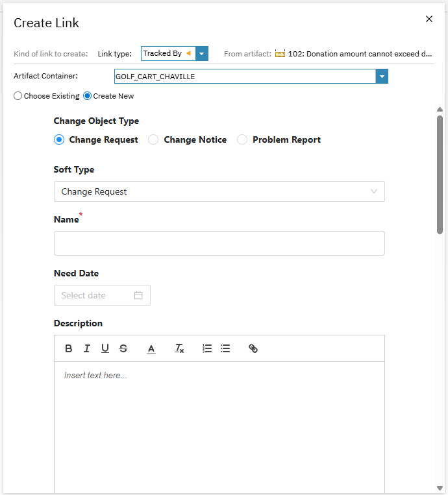Enable underline text formatting

pyautogui.click(x=105, y=348)
